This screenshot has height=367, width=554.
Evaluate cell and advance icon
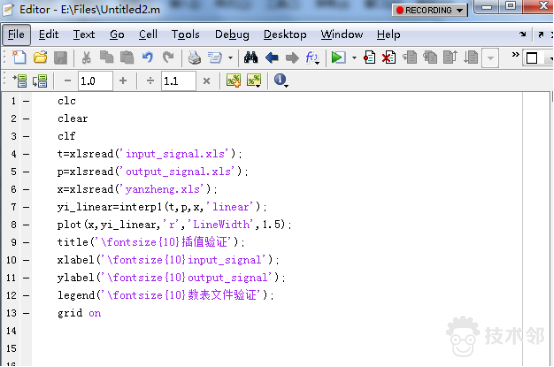click(254, 81)
